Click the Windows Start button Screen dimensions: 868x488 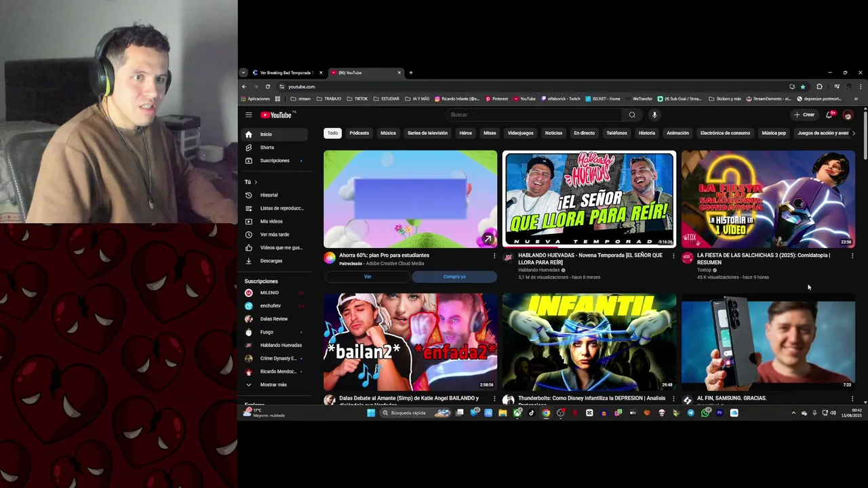coord(371,413)
